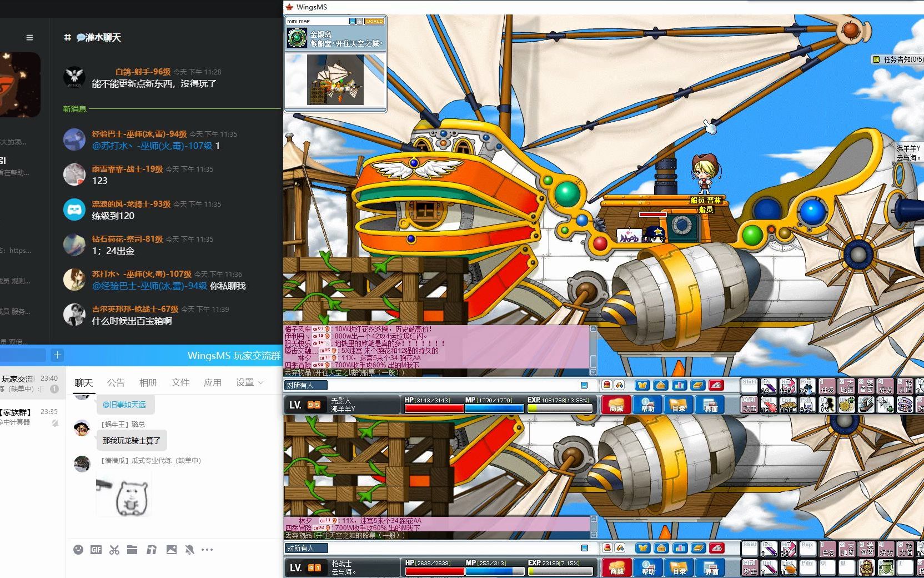
Task: Click the HP gauge bar in level 41 window
Action: coord(435,571)
